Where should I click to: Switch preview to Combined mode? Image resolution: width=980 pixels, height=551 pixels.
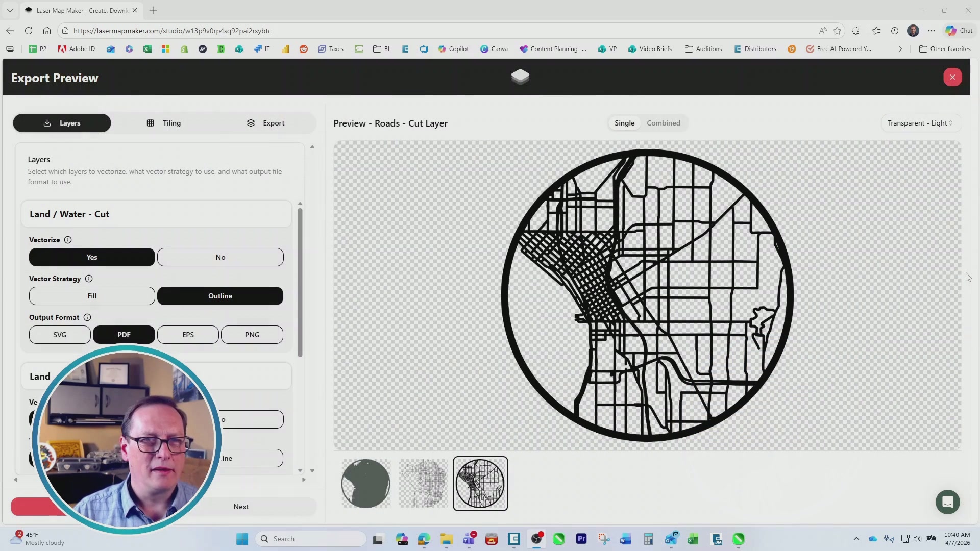click(x=663, y=123)
